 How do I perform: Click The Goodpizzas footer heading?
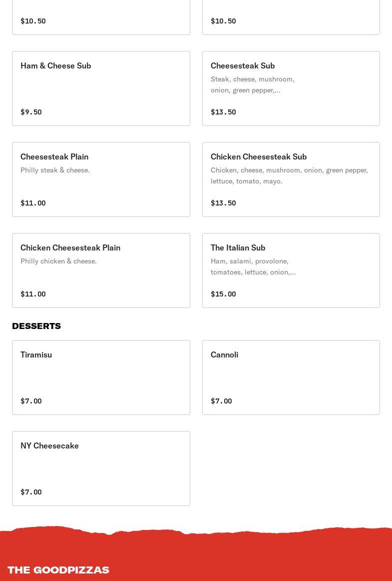(x=58, y=570)
